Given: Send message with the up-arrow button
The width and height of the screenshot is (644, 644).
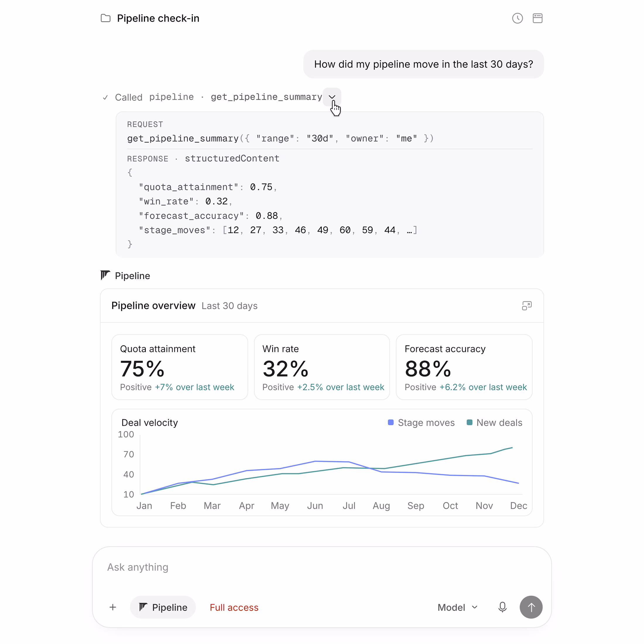Looking at the screenshot, I should point(531,607).
